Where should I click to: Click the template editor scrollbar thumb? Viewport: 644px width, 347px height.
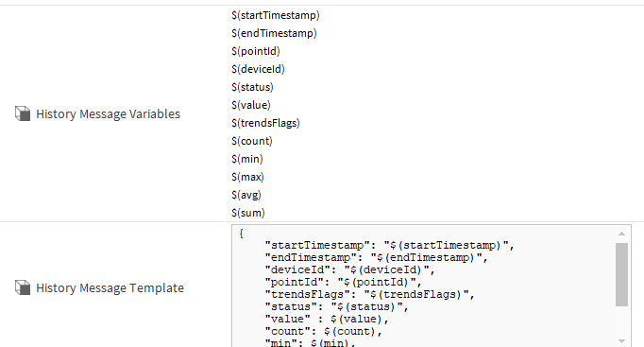(622, 274)
